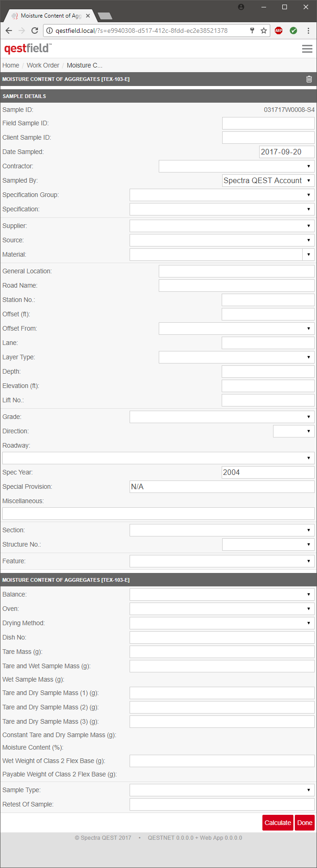Go to Home breadcrumb
Viewport: 317px width, 868px height.
(11, 65)
